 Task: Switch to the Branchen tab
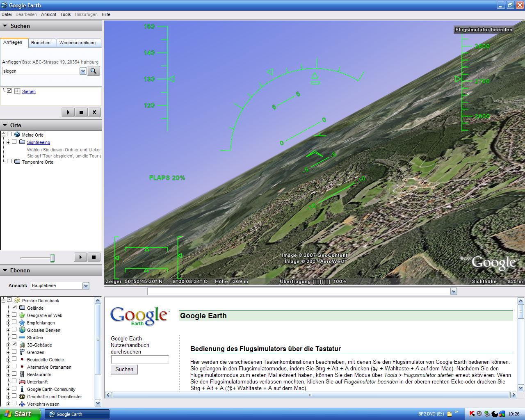pyautogui.click(x=41, y=43)
